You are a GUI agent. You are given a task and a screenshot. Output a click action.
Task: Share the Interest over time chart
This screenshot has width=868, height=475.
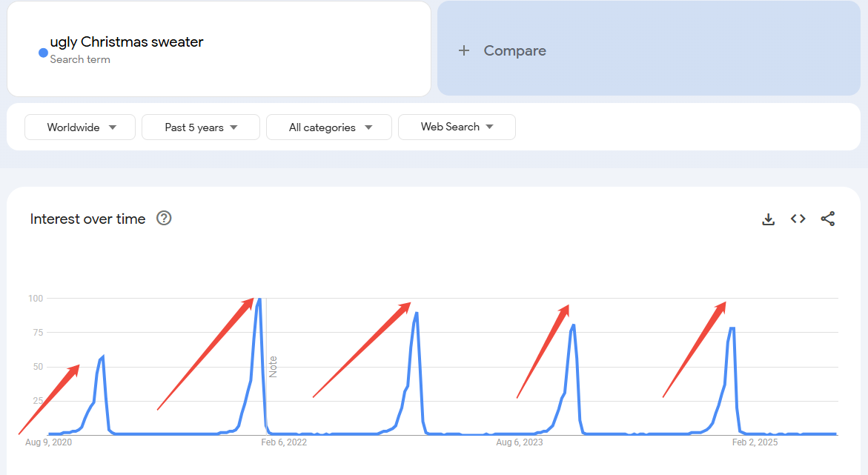[x=828, y=219]
